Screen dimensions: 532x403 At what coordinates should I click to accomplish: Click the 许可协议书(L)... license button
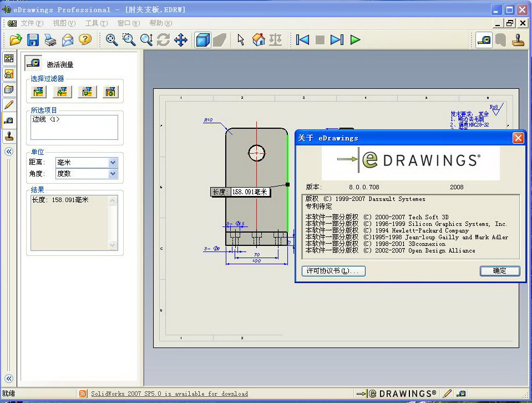(x=333, y=270)
